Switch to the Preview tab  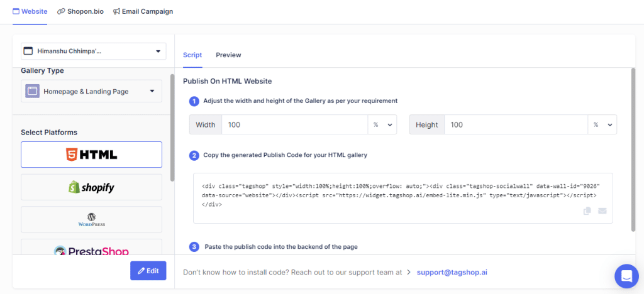pos(228,55)
